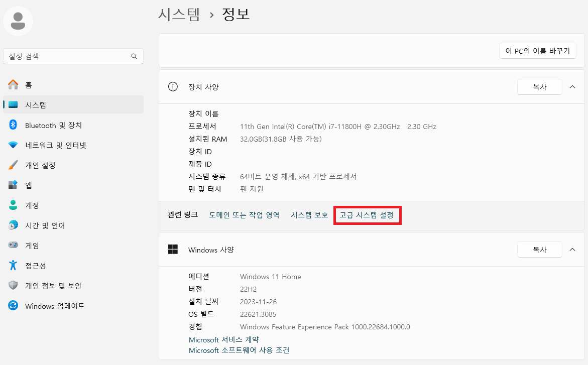
Task: Go to 시간 및 언어 settings
Action: [x=73, y=225]
